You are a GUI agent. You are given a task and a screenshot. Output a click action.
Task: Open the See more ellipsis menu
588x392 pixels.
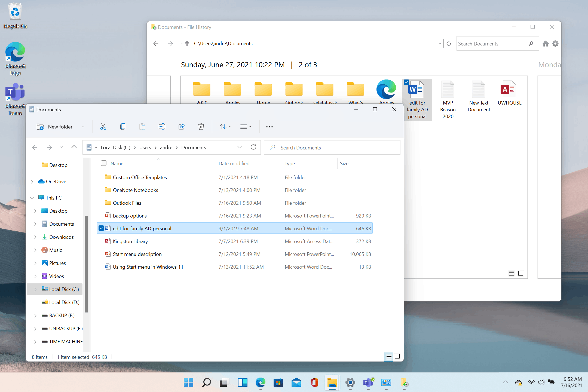[269, 127]
